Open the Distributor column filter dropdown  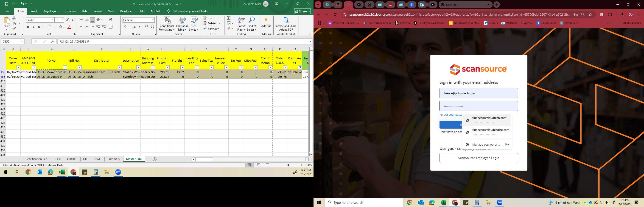click(x=120, y=67)
